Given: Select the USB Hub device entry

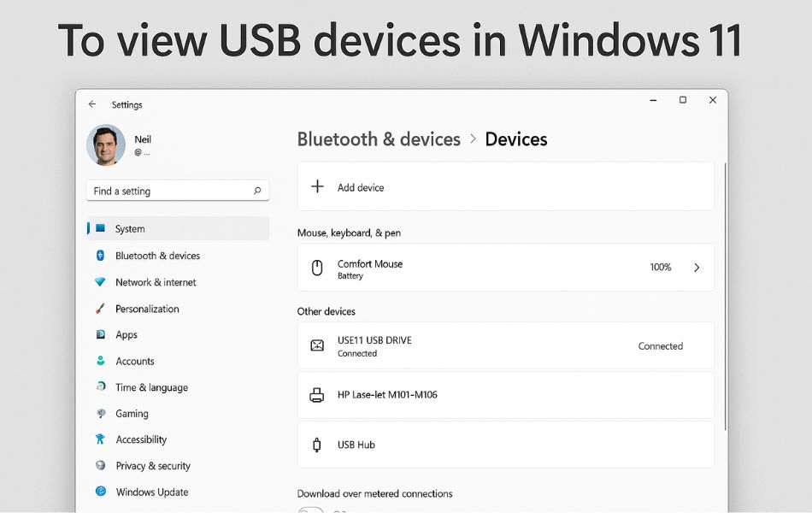Looking at the screenshot, I should tap(505, 445).
